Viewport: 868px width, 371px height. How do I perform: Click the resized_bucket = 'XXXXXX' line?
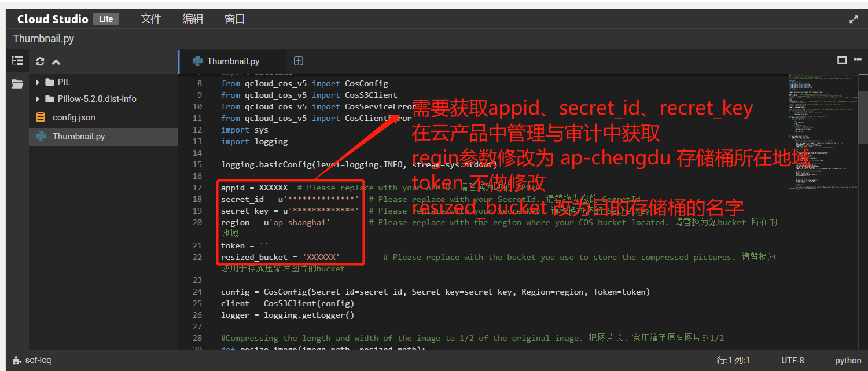pos(280,257)
